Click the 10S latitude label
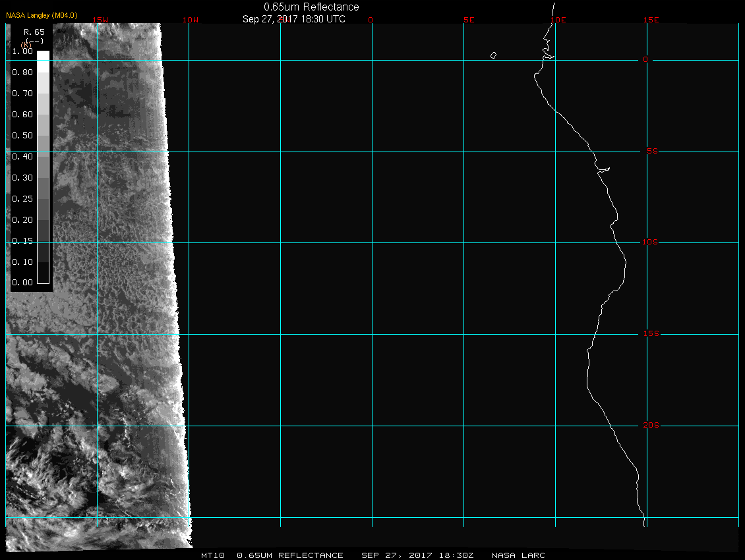Image resolution: width=745 pixels, height=560 pixels. click(x=649, y=242)
